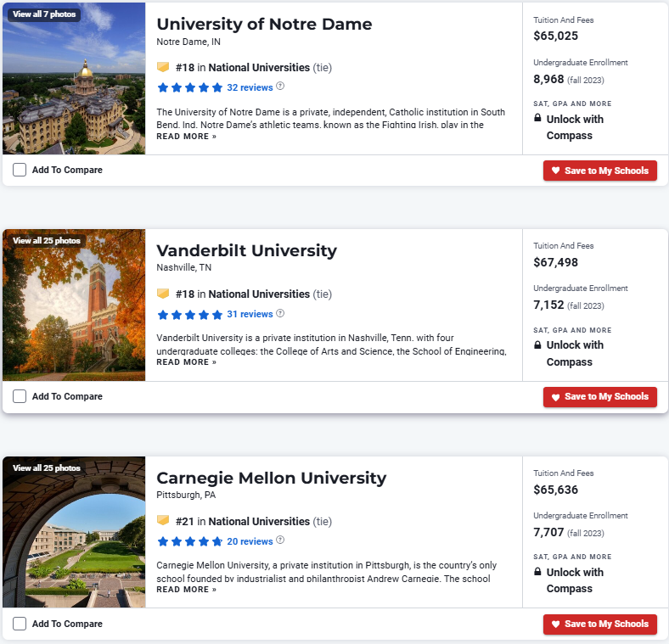Image resolution: width=669 pixels, height=644 pixels.
Task: Check Add To Compare for Vanderbilt University
Action: [x=20, y=396]
